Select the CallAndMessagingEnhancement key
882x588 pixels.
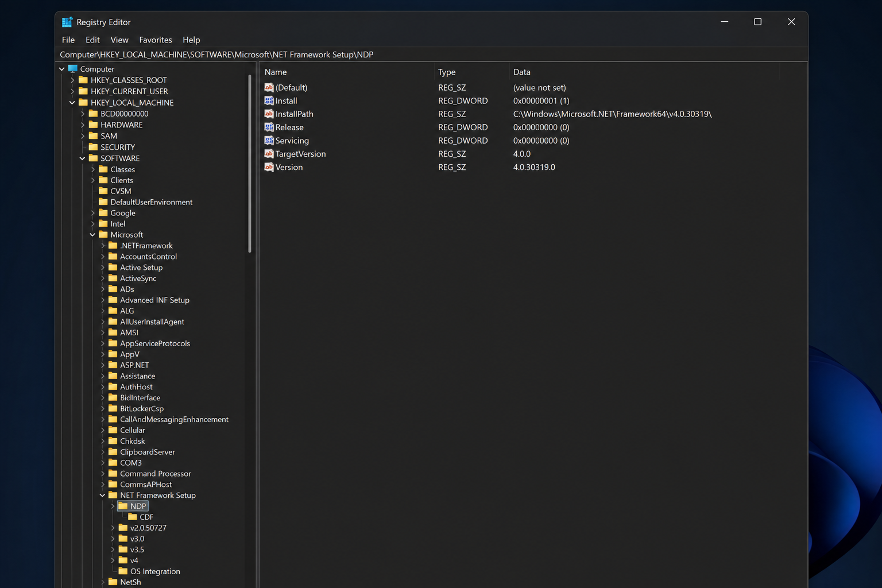point(174,419)
